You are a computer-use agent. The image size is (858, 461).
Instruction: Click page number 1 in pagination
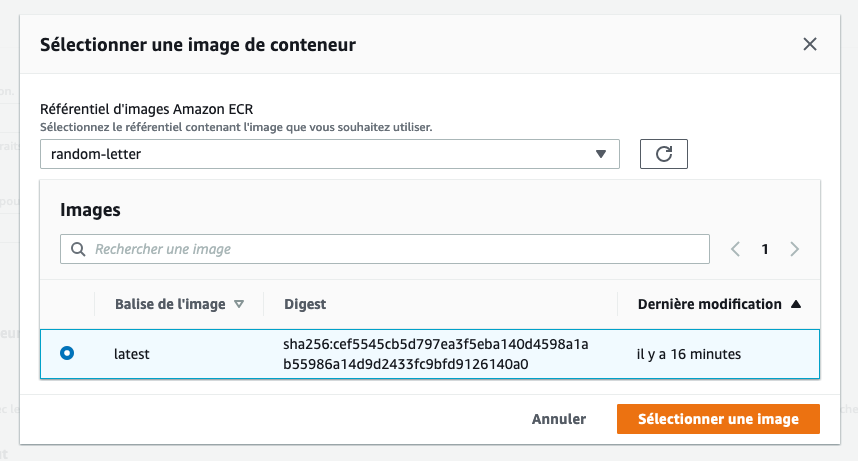coord(765,249)
